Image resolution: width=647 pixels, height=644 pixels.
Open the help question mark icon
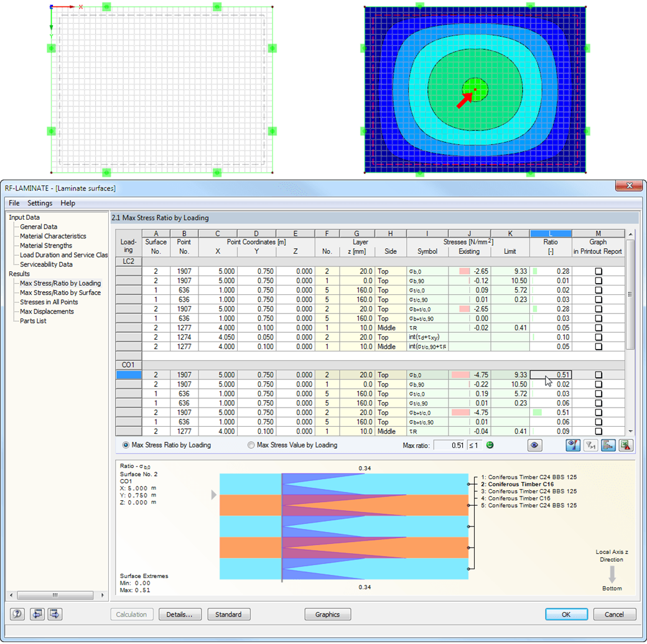tap(16, 614)
